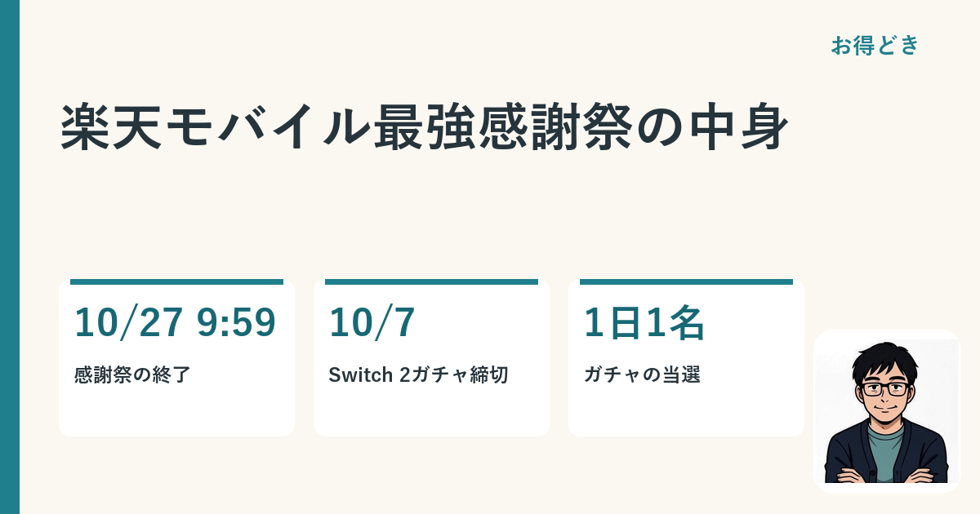The image size is (980, 514).
Task: Click the avatar's black hair
Action: 886,360
